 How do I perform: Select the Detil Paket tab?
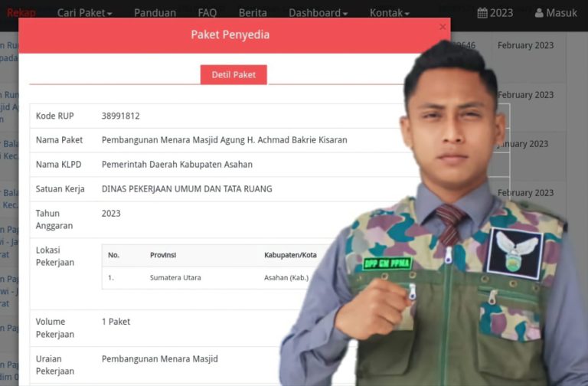[234, 74]
